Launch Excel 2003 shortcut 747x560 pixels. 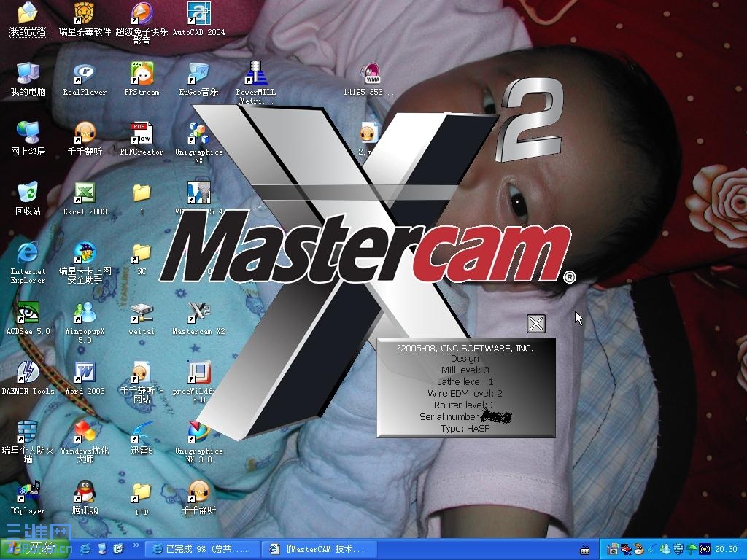pos(85,199)
